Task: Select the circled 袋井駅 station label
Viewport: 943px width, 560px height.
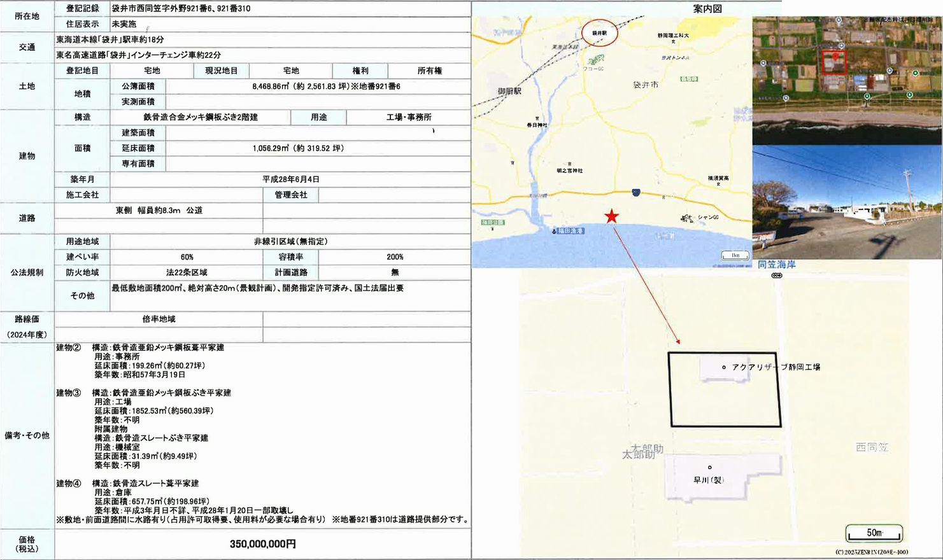Action: [600, 33]
